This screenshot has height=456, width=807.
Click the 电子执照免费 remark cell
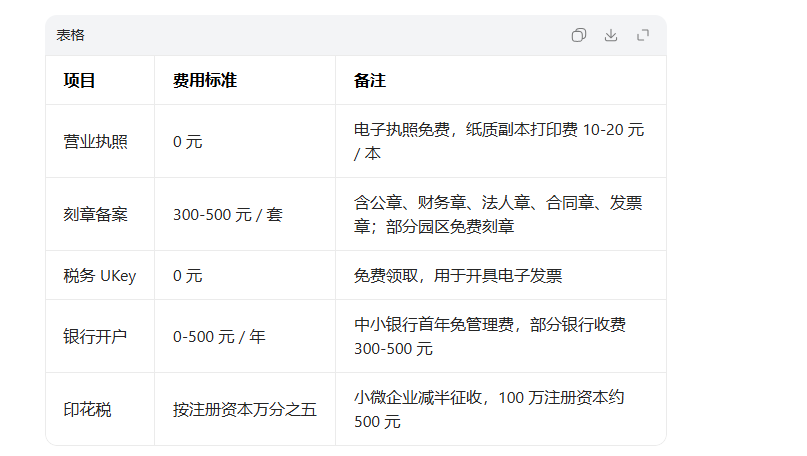coord(498,142)
